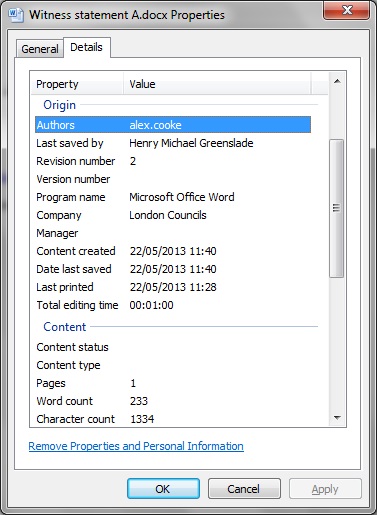This screenshot has width=377, height=515.
Task: Click the scrollbar down arrow
Action: 337,418
